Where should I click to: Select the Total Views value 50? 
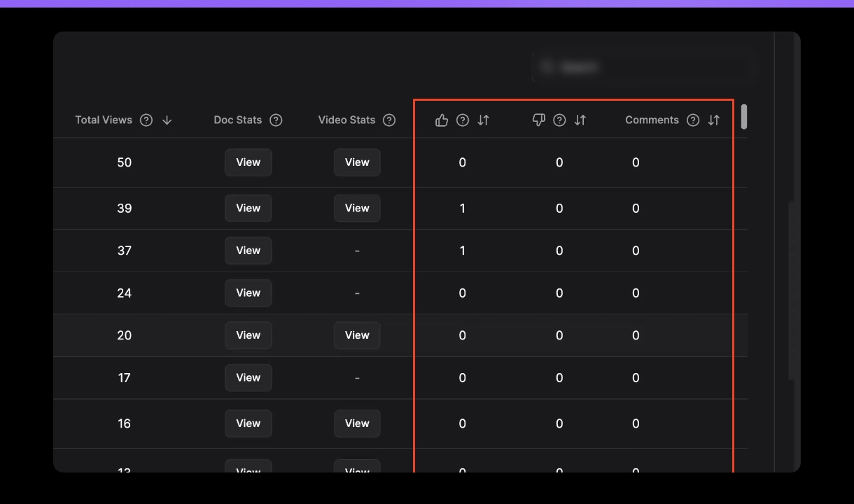point(125,162)
